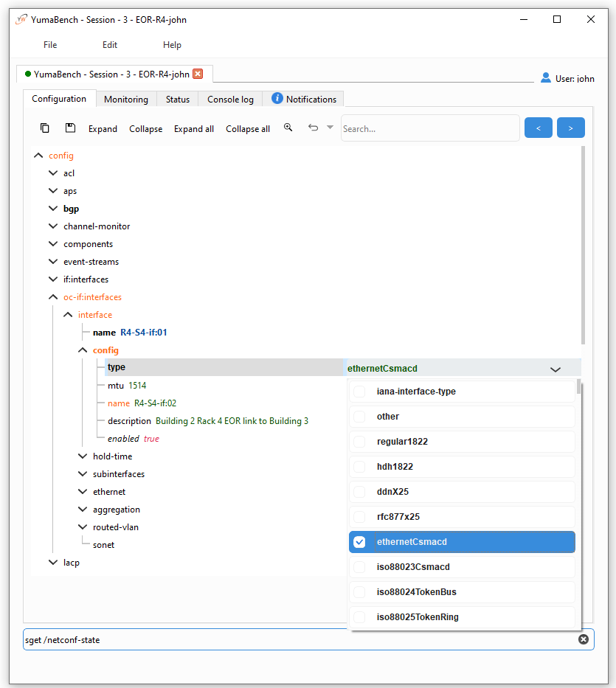This screenshot has width=616, height=688.
Task: Click the previous search result arrow button
Action: click(539, 128)
